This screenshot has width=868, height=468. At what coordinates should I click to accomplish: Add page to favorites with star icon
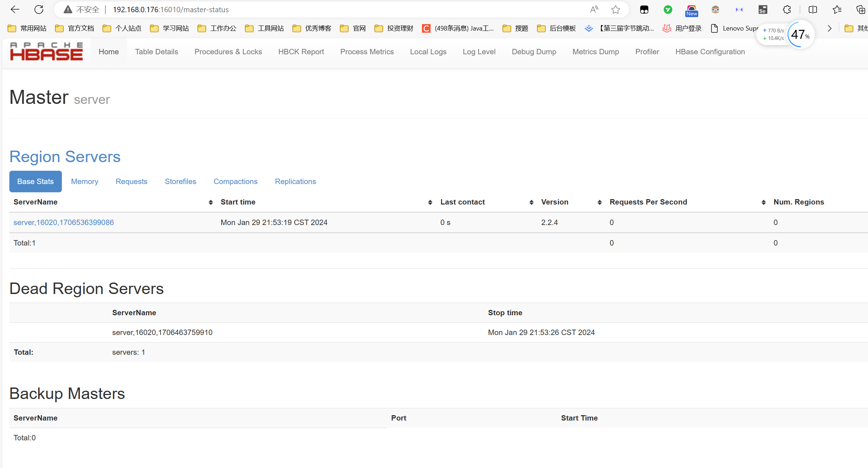pos(616,10)
